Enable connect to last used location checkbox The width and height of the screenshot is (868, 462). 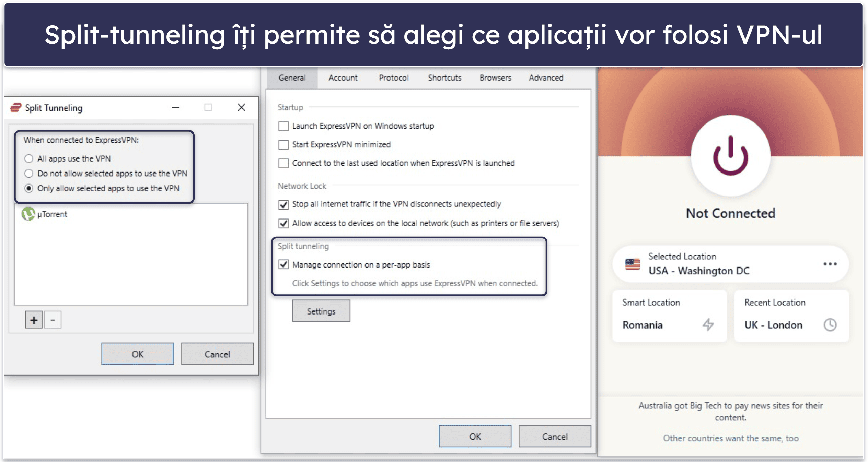coord(283,163)
